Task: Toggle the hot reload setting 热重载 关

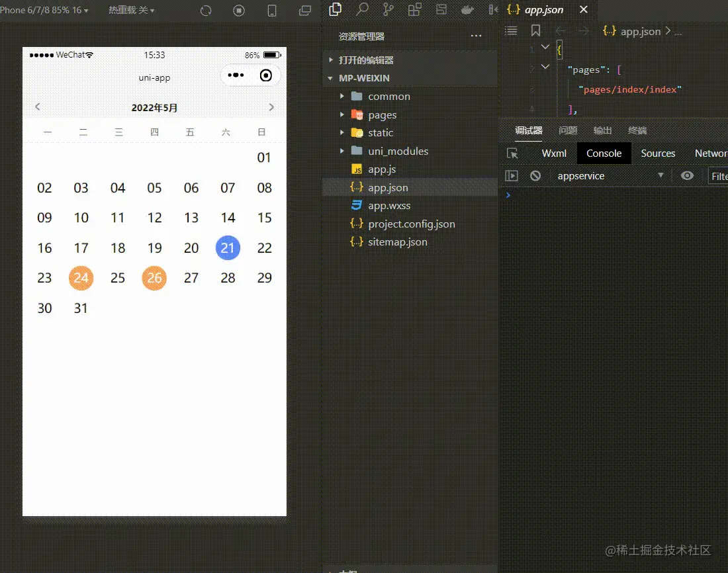Action: pos(131,10)
